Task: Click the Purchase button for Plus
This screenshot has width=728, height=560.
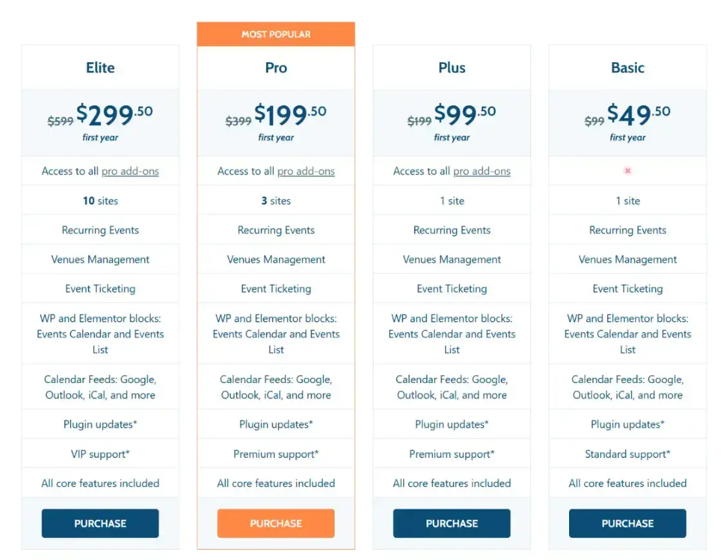Action: 452,523
